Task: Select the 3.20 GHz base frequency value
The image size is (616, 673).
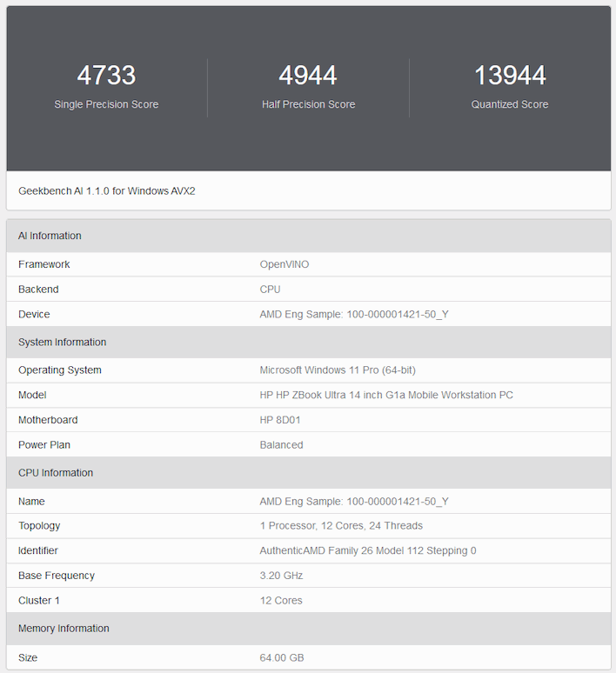Action: point(282,576)
